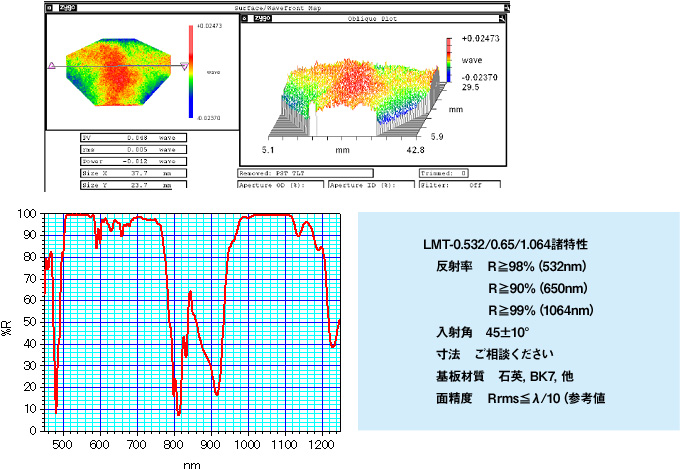
Task: Click the zygo logo on Surface/Wavefront Map window
Action: pos(67,6)
